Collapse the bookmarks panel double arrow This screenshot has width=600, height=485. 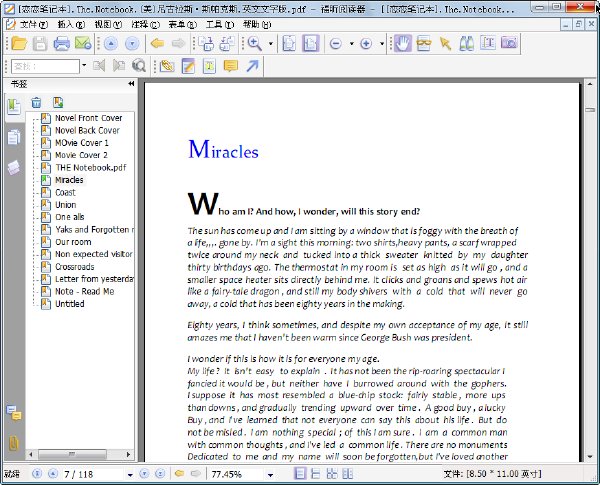click(131, 83)
